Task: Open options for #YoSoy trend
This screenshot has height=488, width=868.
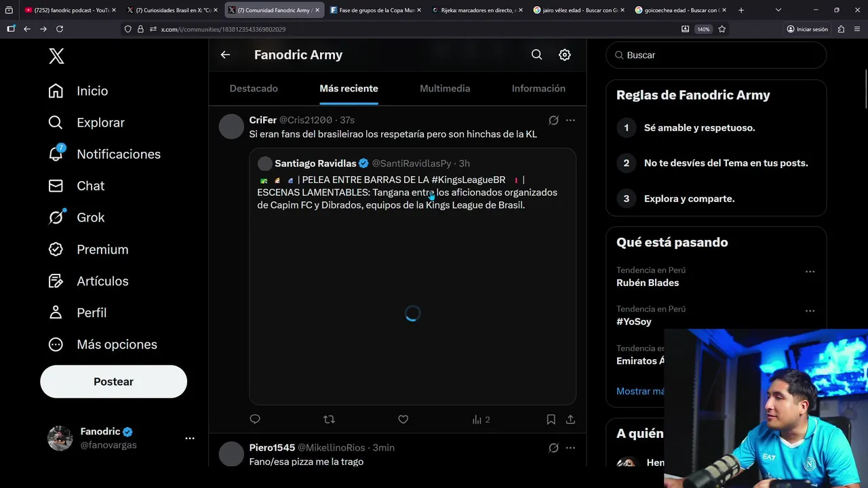Action: pos(810,310)
